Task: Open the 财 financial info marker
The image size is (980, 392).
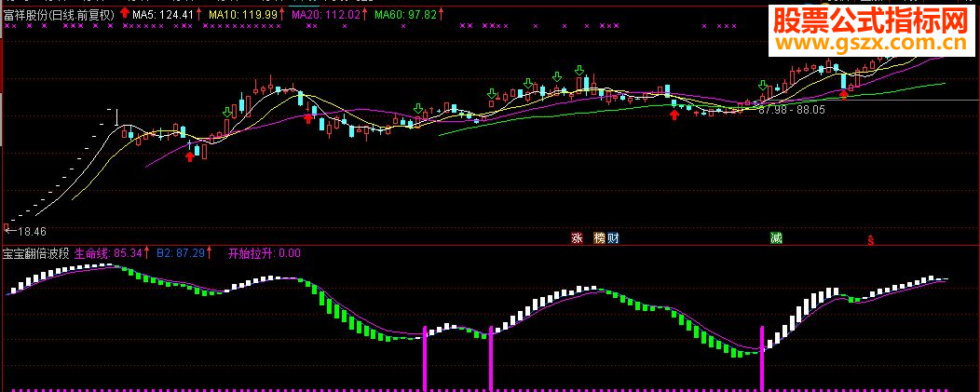Action: 613,238
